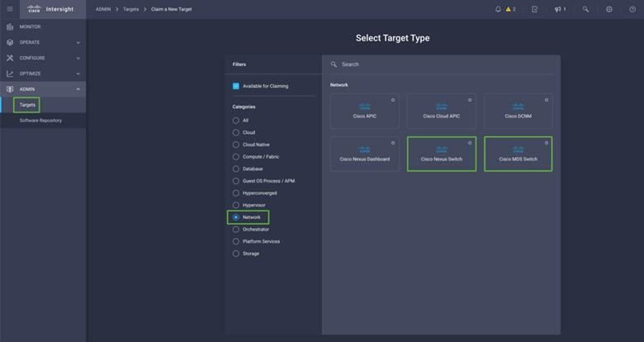
Task: Select the Hyperconverged category
Action: 236,192
